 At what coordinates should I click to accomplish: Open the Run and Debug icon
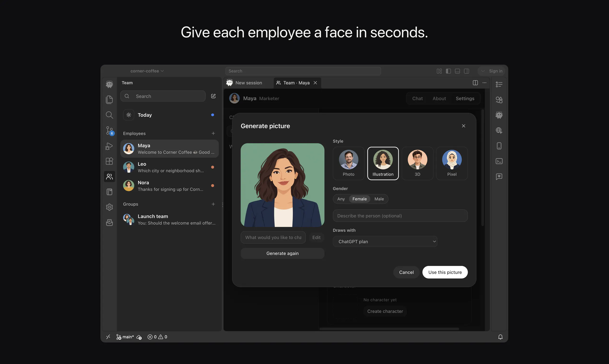point(109,146)
